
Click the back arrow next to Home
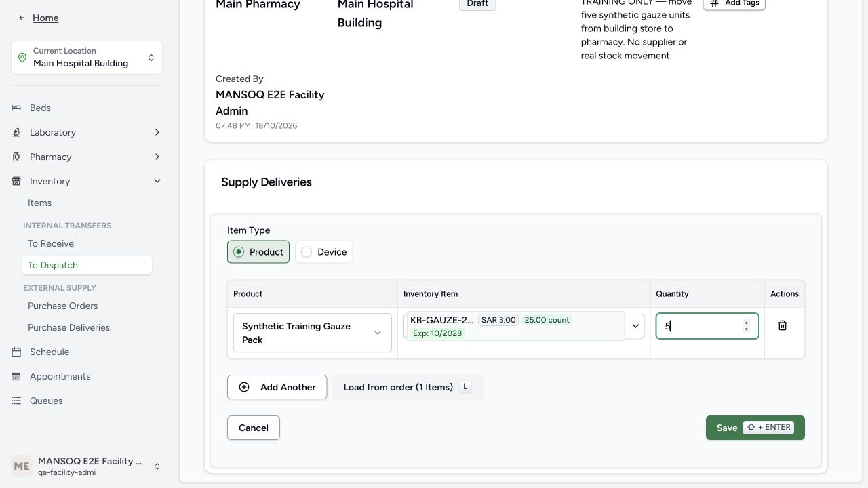coord(22,18)
